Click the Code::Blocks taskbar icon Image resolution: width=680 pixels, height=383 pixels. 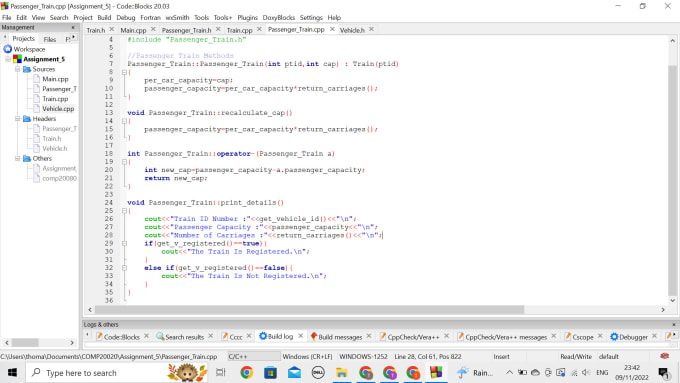pyautogui.click(x=436, y=373)
